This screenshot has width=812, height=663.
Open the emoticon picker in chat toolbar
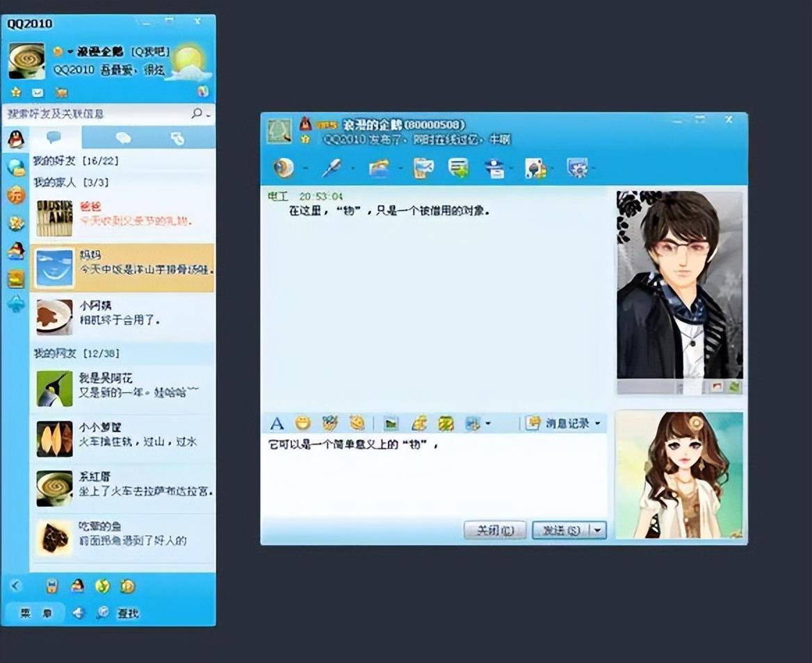point(302,423)
